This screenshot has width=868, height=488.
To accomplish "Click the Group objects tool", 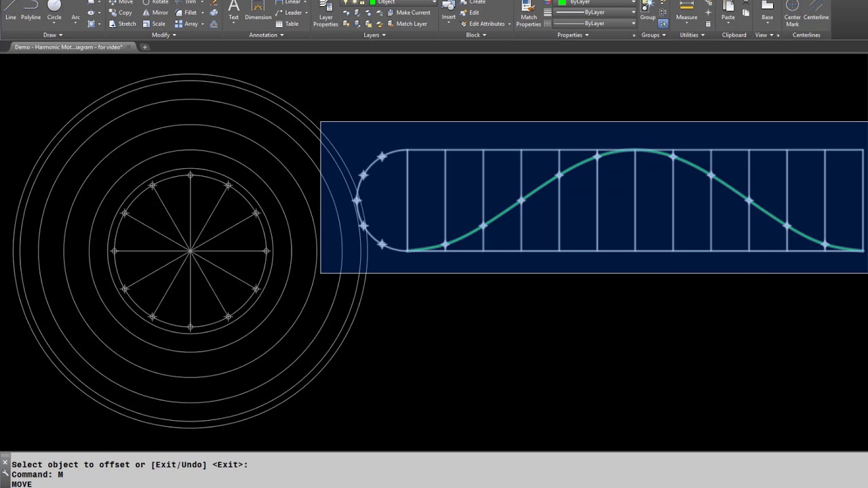I will [648, 10].
